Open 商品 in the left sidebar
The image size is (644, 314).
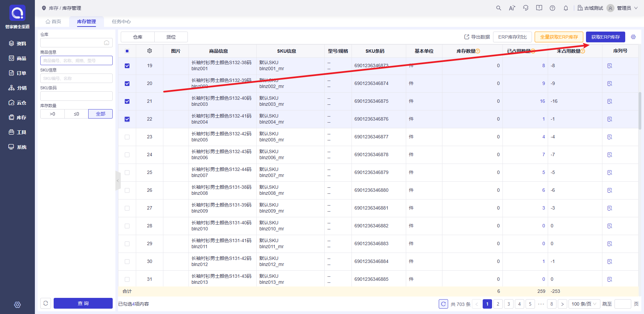(x=17, y=58)
